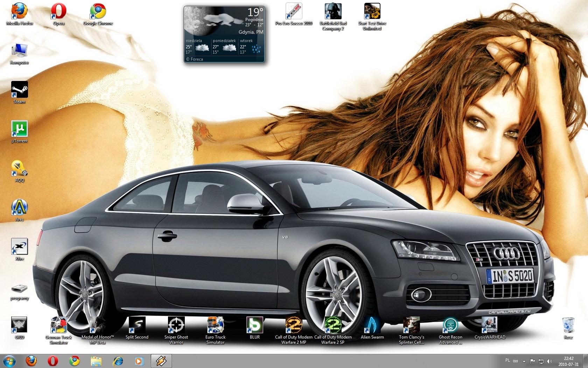Show hidden tray icons arrow
This screenshot has width=588, height=368.
[524, 361]
